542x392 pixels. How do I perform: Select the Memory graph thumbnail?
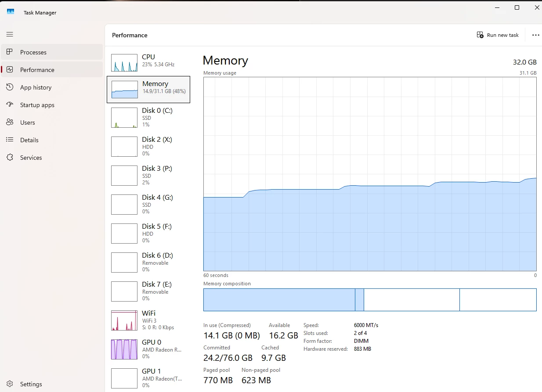[x=125, y=89]
